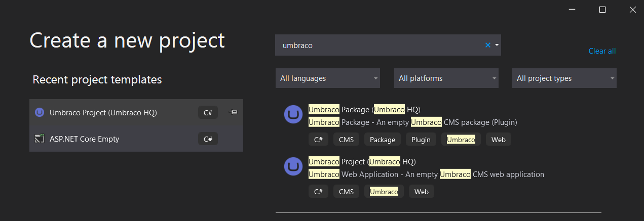Click the Recent project templates heading

tap(97, 79)
